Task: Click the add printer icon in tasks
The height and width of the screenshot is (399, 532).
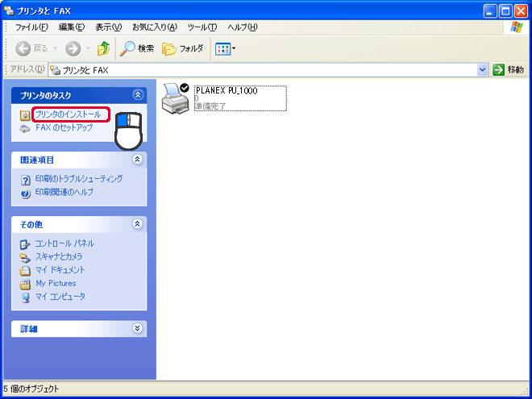Action: tap(25, 116)
